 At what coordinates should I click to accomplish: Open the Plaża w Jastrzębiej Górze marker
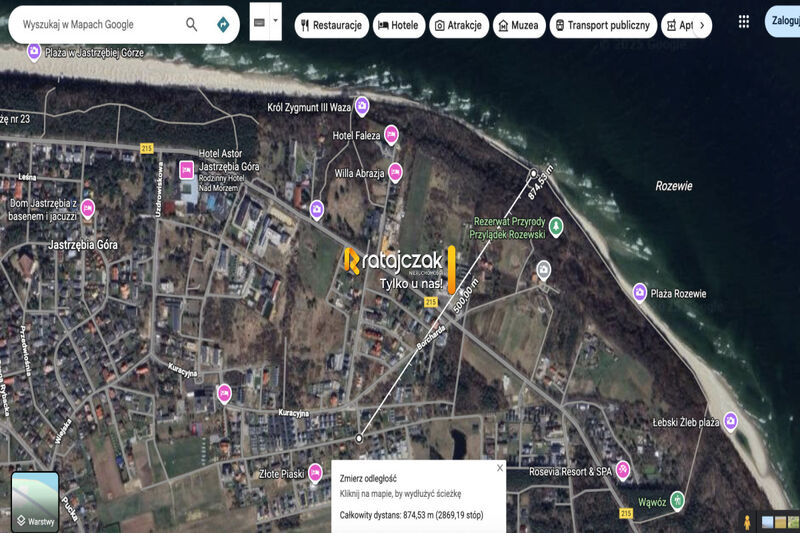34,52
